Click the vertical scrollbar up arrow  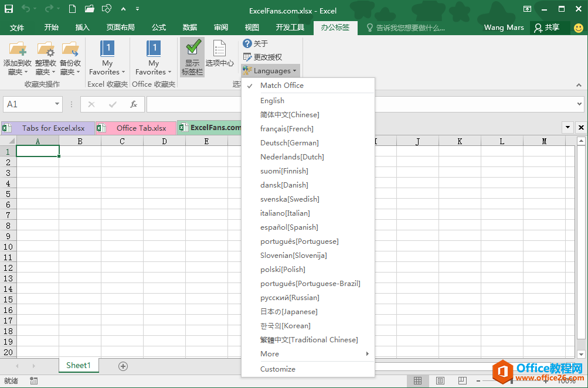(x=581, y=141)
